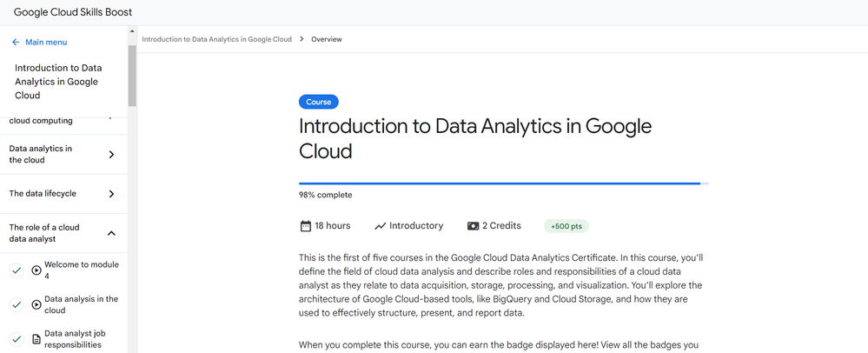Screen dimensions: 868x353
Task: Select The data lifecycle module label
Action: point(43,194)
